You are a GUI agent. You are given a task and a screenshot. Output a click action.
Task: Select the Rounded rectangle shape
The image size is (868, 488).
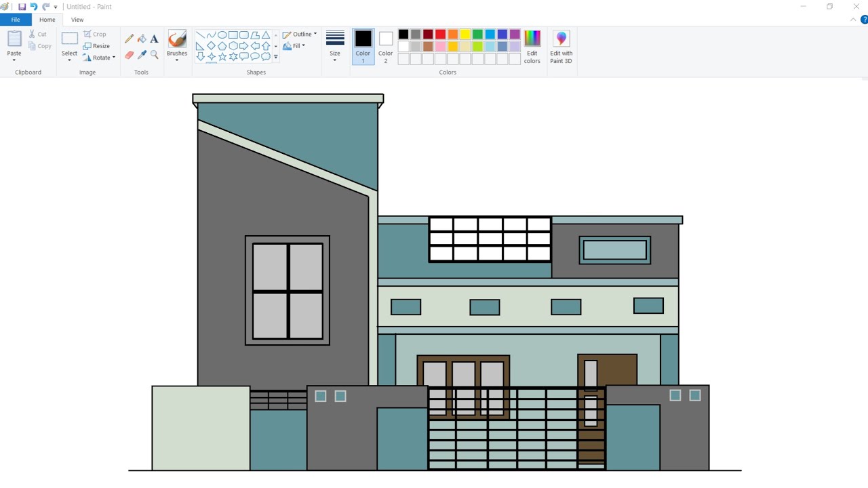coord(243,35)
